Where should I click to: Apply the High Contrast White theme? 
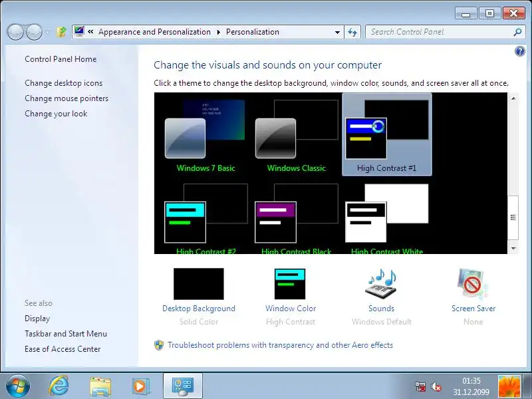click(x=387, y=219)
